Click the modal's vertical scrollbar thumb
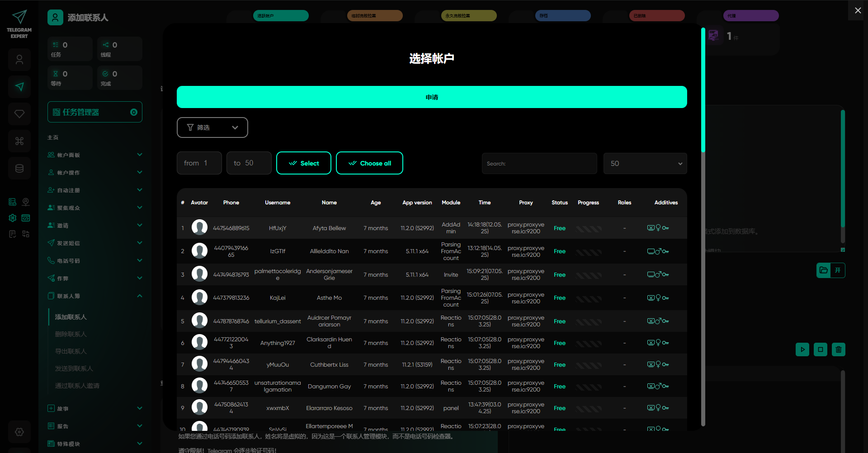 coord(703,90)
